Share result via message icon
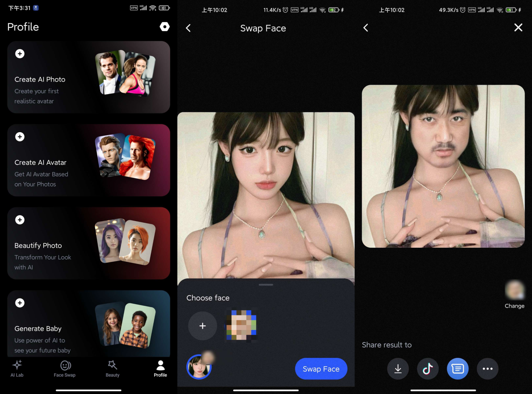532x394 pixels. coord(458,369)
